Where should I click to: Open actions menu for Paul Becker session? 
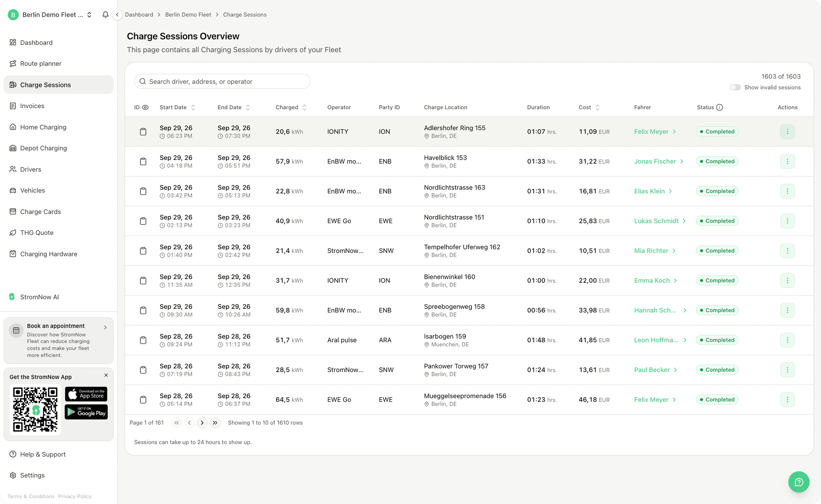pos(787,370)
